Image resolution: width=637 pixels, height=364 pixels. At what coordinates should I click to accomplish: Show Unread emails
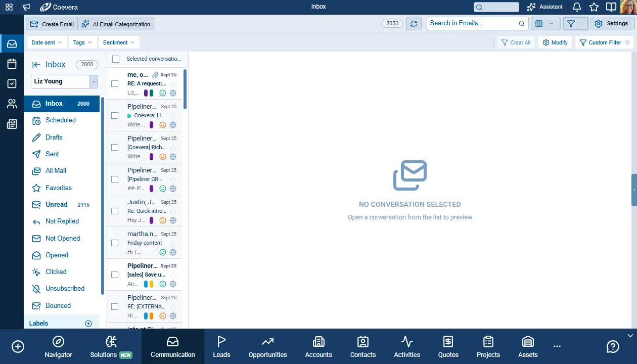pos(62,205)
